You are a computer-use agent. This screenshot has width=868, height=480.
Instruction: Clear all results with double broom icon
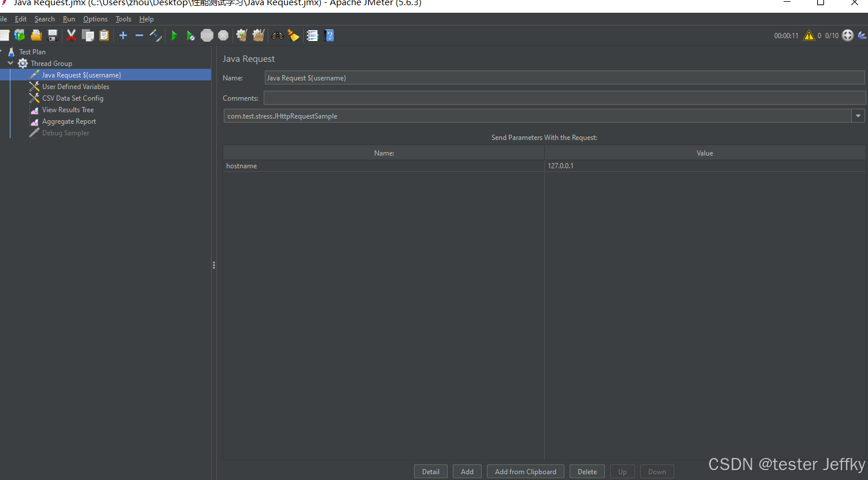(258, 35)
